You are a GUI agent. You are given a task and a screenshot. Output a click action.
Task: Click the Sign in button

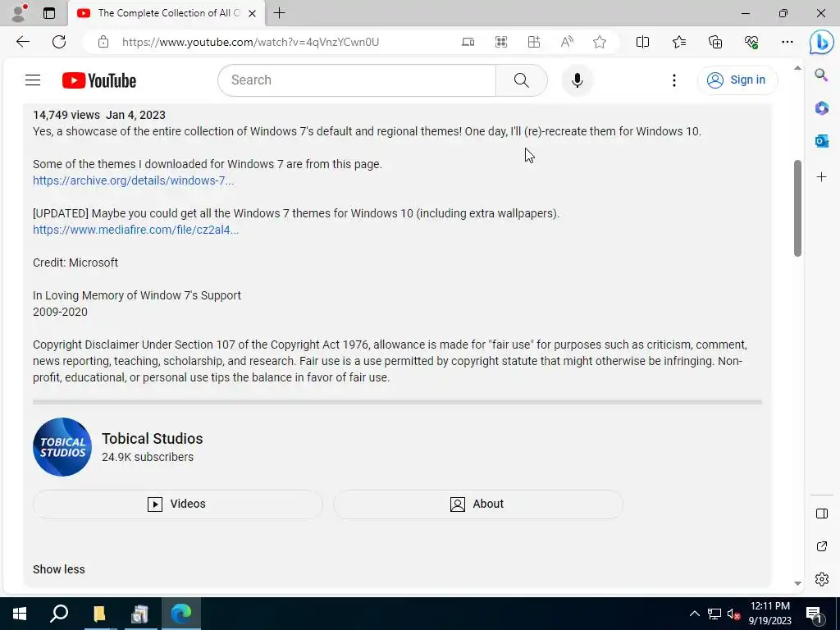(x=737, y=80)
